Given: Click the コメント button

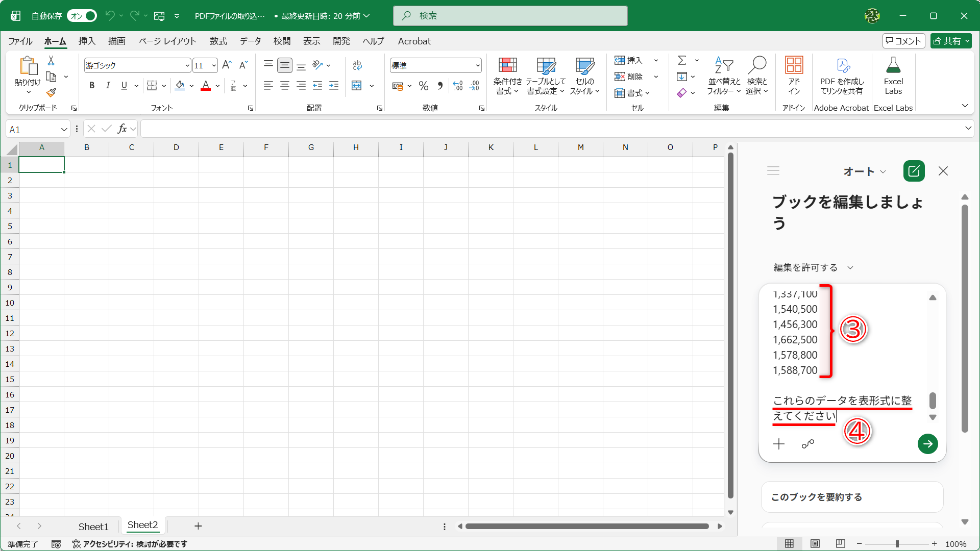Looking at the screenshot, I should coord(903,41).
